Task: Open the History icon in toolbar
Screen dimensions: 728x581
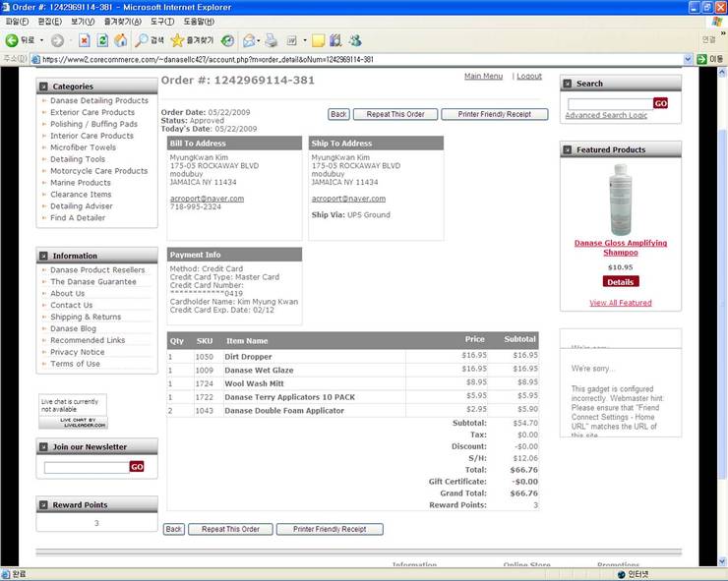Action: [227, 41]
